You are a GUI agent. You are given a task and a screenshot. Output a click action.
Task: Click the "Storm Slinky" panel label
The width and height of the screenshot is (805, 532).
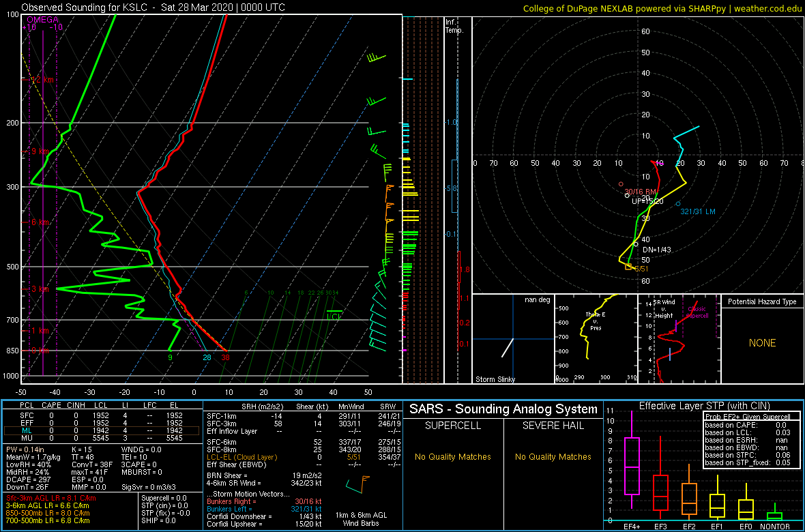pos(495,379)
